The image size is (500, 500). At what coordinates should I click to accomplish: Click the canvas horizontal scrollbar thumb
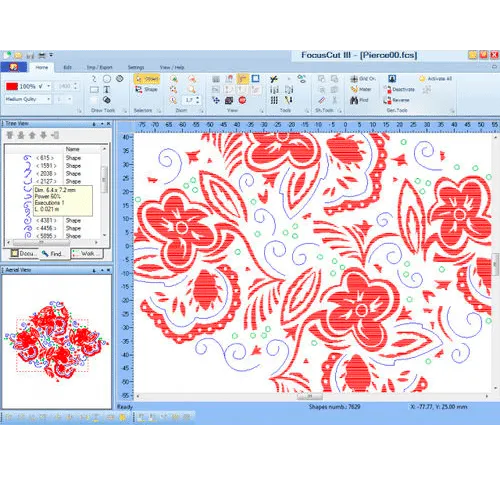310,396
